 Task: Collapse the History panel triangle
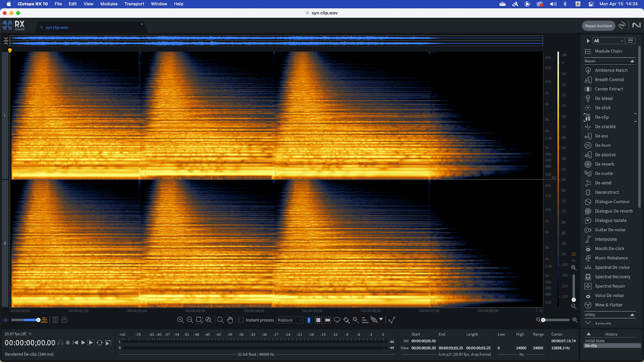[588, 334]
